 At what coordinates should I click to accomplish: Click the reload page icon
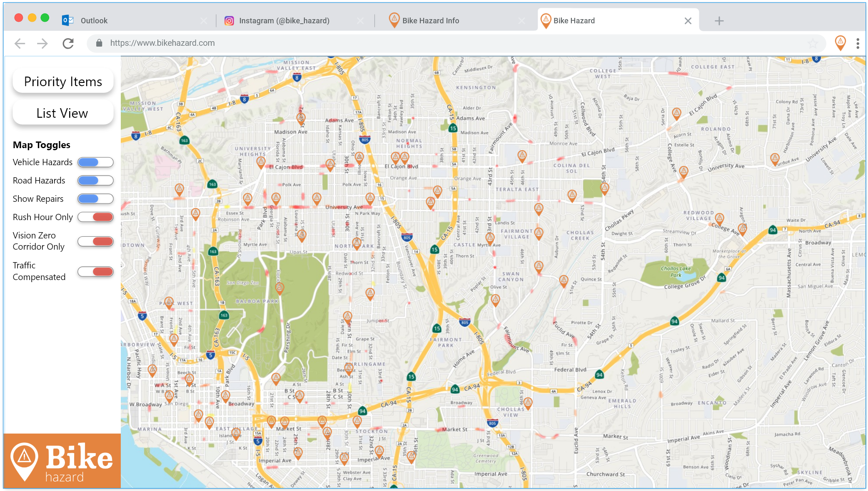point(68,43)
